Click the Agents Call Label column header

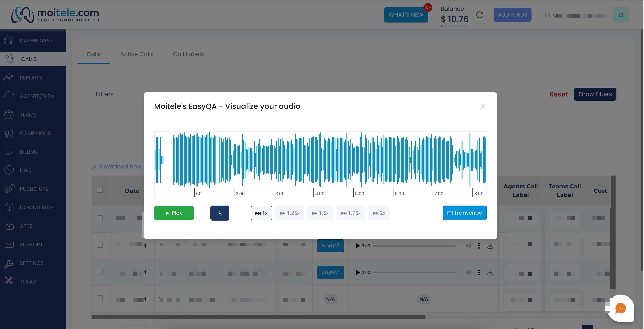tap(520, 191)
